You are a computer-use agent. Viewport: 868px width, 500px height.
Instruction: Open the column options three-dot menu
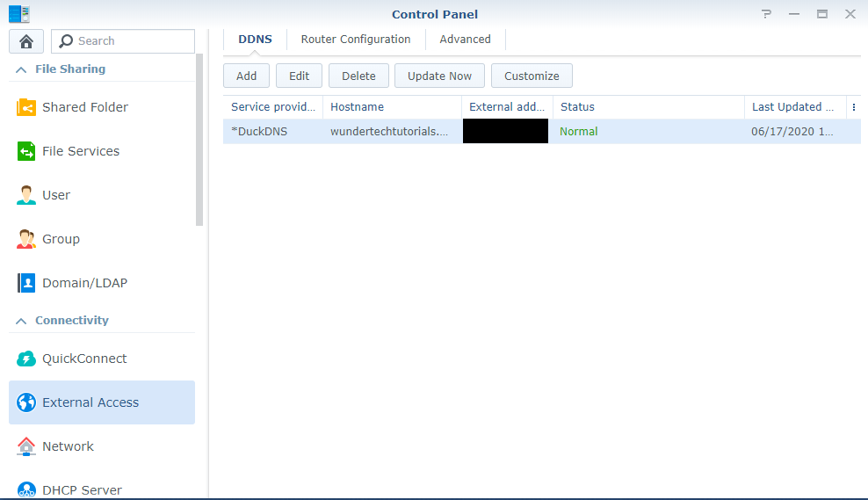click(x=854, y=107)
